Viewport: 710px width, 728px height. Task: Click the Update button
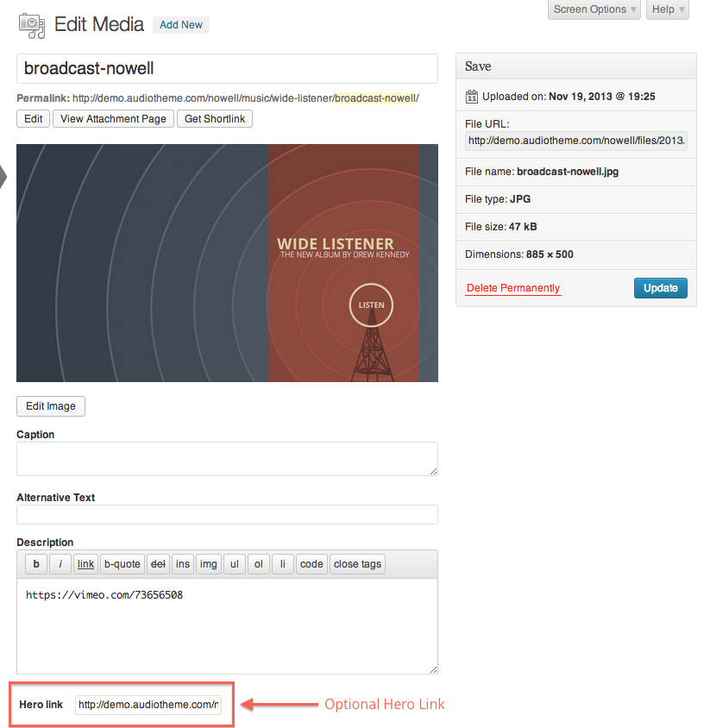(660, 288)
